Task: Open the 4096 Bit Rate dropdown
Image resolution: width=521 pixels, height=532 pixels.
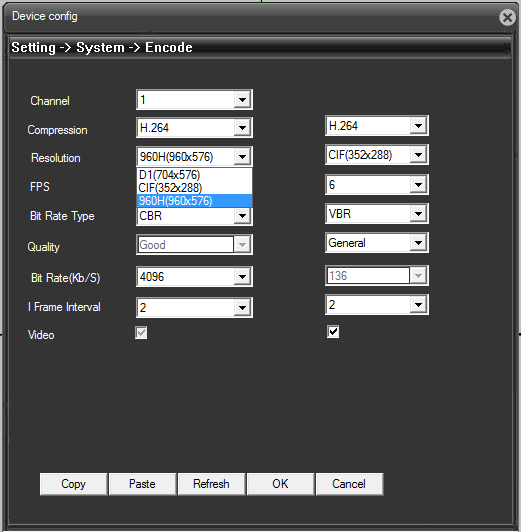Action: pos(194,277)
